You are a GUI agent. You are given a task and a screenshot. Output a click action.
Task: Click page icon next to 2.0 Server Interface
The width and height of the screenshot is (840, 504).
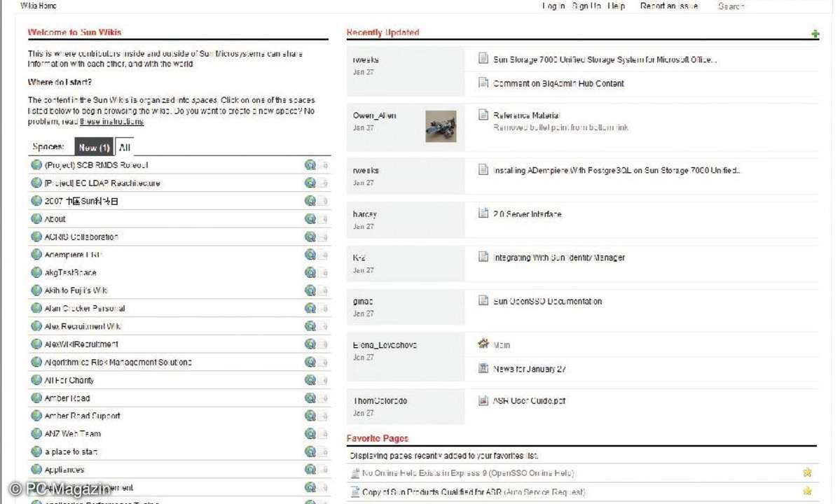(483, 213)
